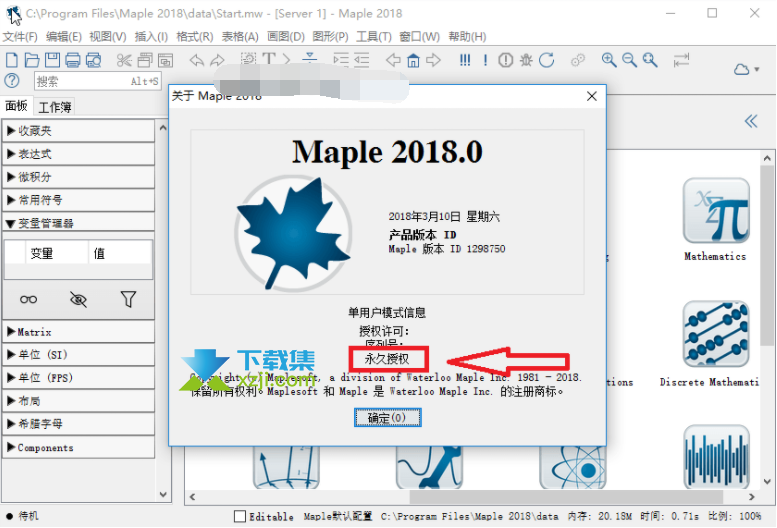This screenshot has width=777, height=528.
Task: Show variables with glasses icon
Action: [x=28, y=299]
